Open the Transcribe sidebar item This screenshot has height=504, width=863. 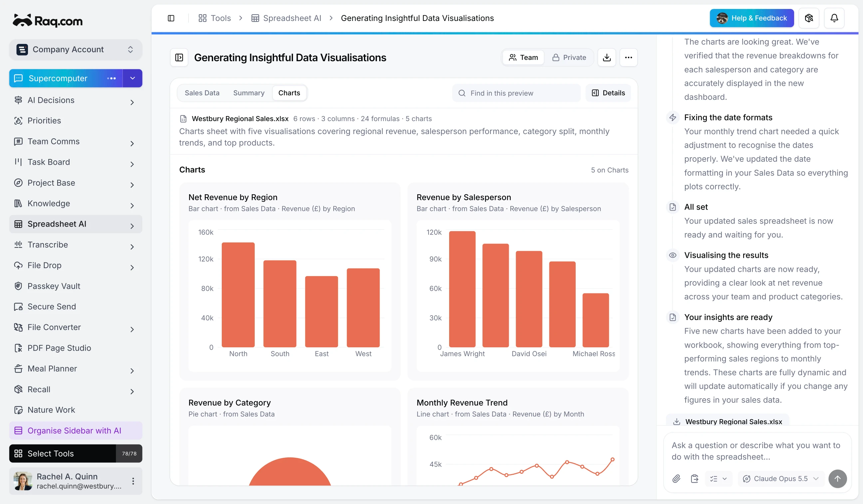click(76, 245)
